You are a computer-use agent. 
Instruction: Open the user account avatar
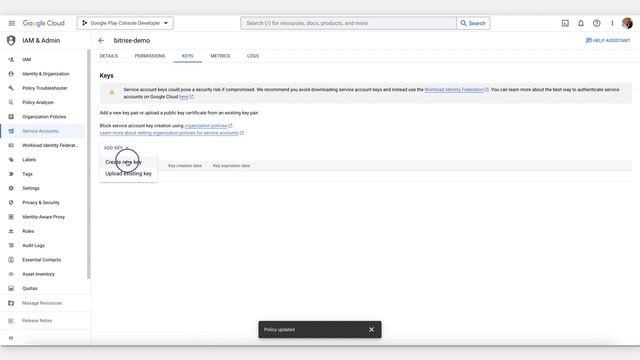pos(627,23)
